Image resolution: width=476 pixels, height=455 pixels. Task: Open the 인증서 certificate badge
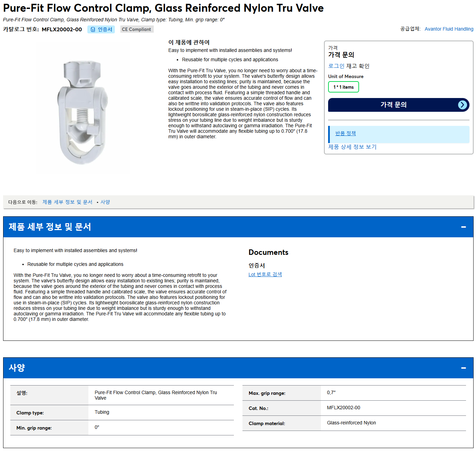[x=101, y=30]
